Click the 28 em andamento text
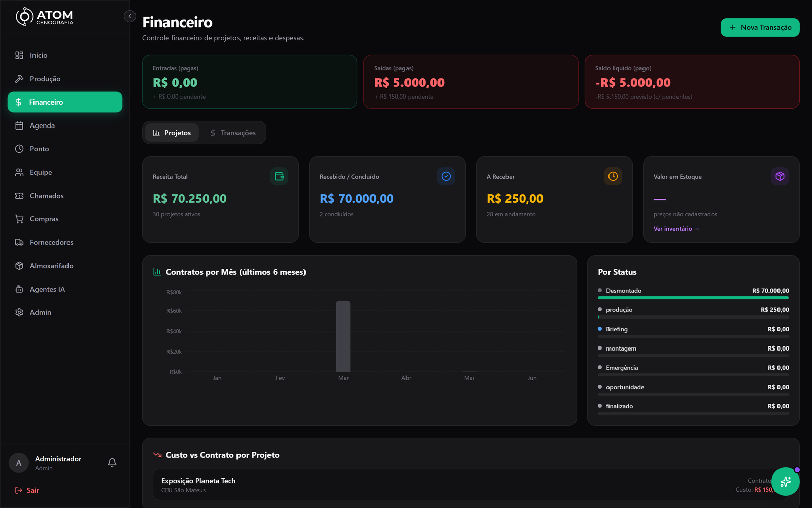812x508 pixels. tap(511, 214)
